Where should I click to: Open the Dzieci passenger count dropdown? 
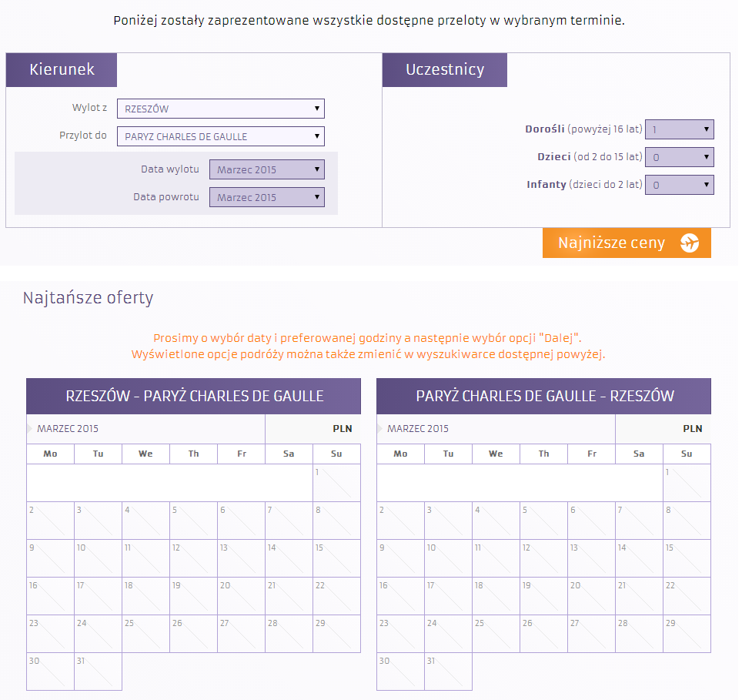[x=679, y=157]
